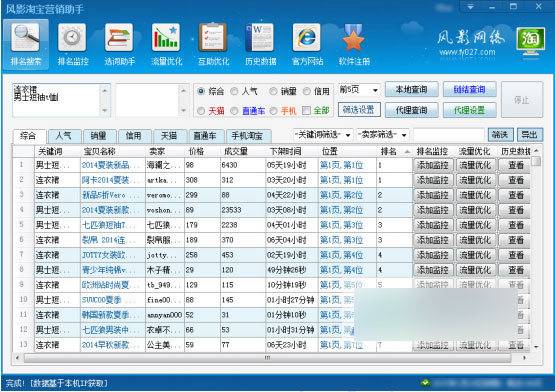Click the horizontal scrollbar under the table
This screenshot has width=555, height=392.
(x=267, y=358)
